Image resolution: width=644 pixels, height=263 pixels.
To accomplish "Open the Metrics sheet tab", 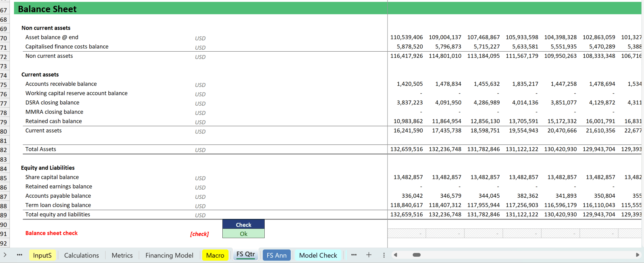I will point(122,255).
